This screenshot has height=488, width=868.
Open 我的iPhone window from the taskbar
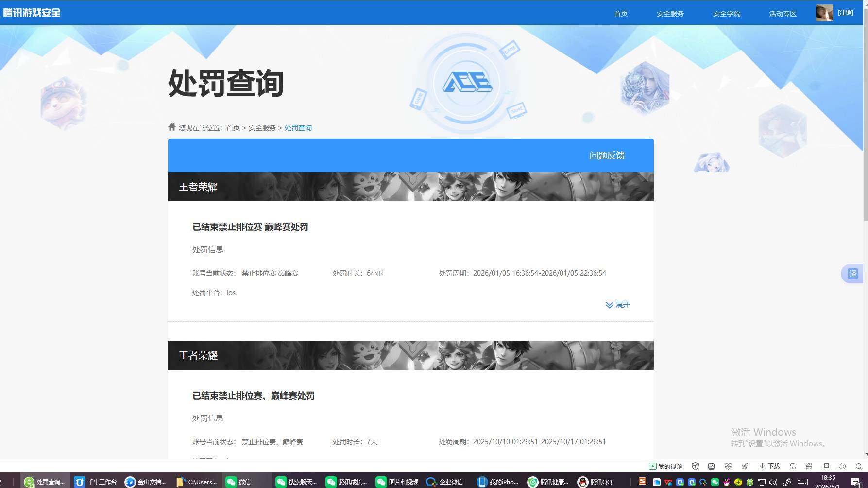tap(498, 481)
